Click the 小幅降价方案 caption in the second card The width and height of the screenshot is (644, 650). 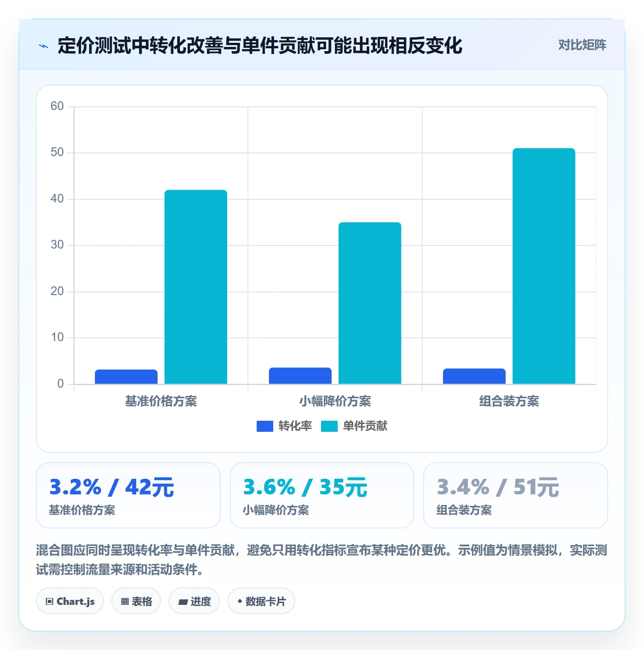pos(276,510)
